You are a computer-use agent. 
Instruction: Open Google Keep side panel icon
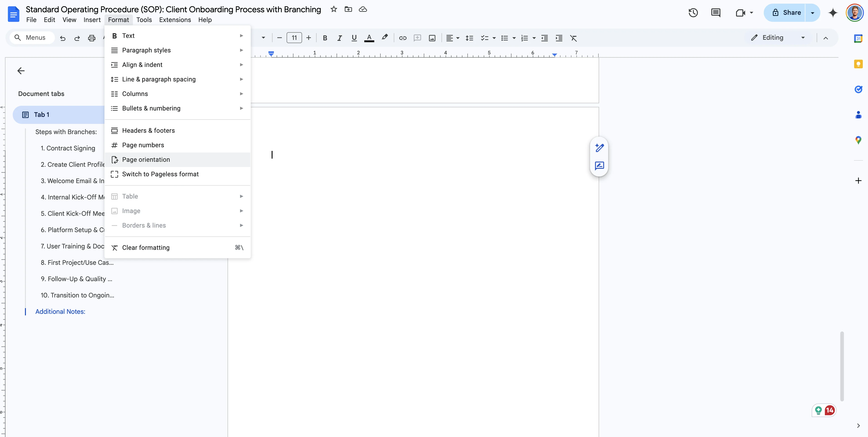tap(858, 64)
